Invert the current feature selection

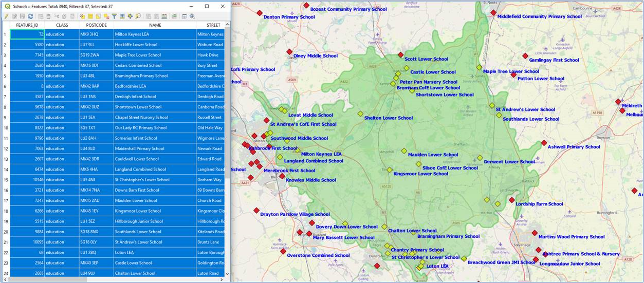pyautogui.click(x=98, y=16)
